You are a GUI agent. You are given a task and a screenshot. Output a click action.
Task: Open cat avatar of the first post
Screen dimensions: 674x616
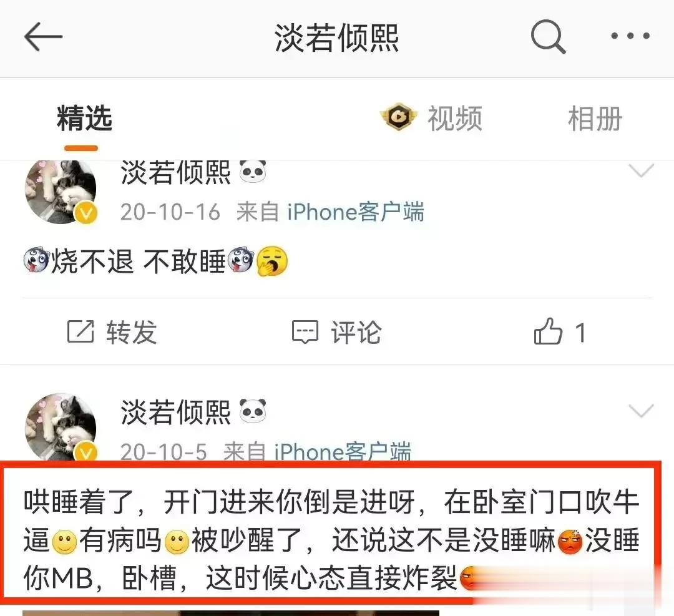coord(61,192)
